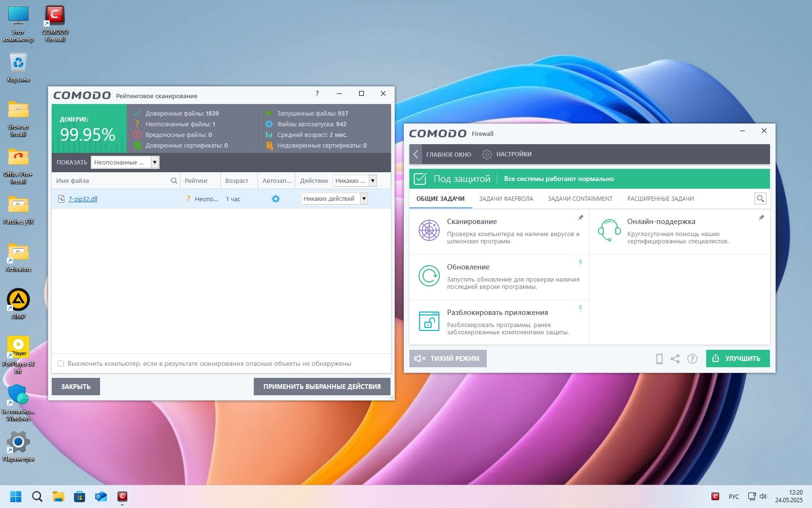Click the COMODO icon in the taskbar

tap(122, 496)
